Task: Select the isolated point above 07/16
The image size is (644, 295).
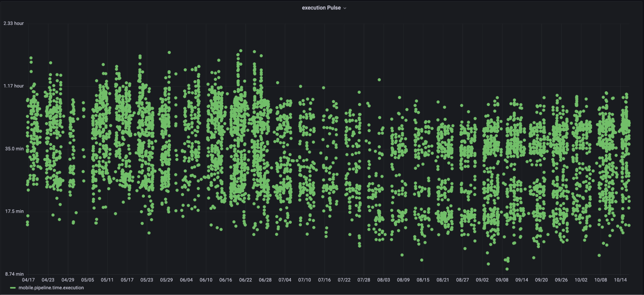Action: [323, 88]
